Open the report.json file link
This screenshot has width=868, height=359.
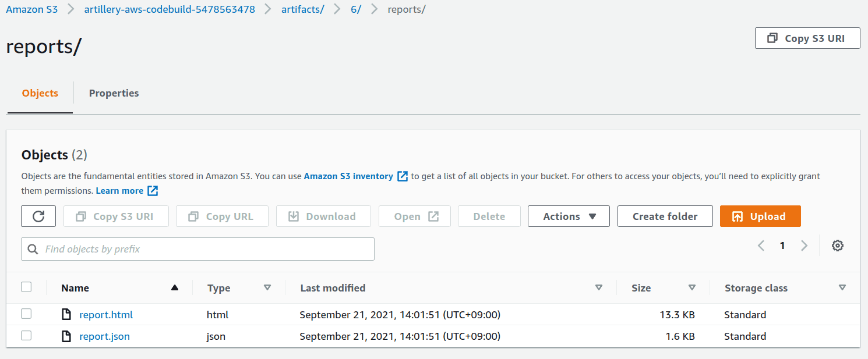(x=104, y=336)
